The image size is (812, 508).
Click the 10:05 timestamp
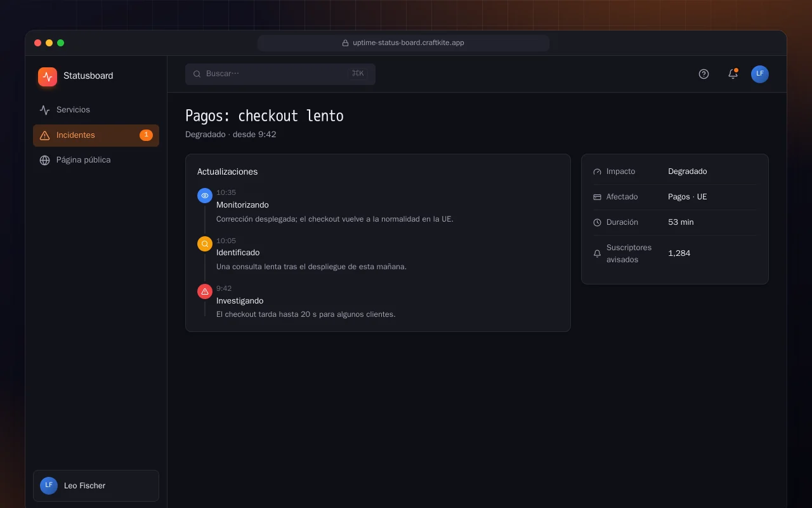click(226, 241)
